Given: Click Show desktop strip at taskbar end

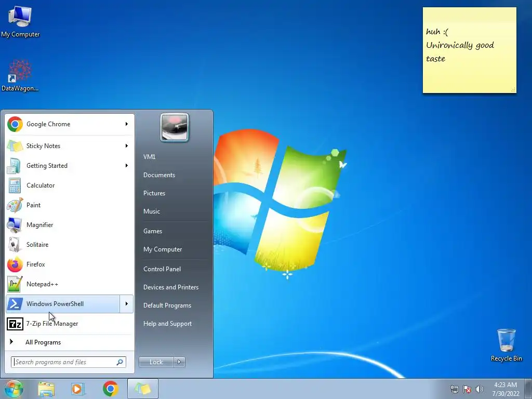Looking at the screenshot, I should point(528,389).
